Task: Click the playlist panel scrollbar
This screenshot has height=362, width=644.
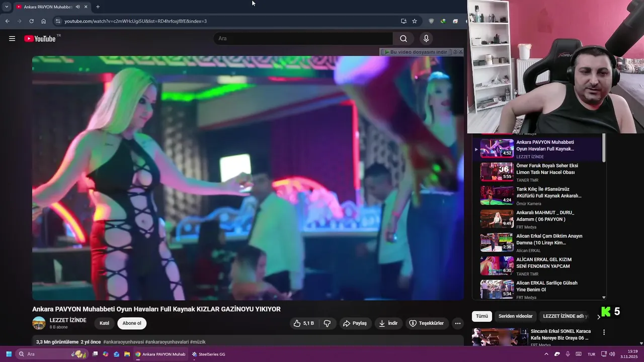Action: coord(604,147)
